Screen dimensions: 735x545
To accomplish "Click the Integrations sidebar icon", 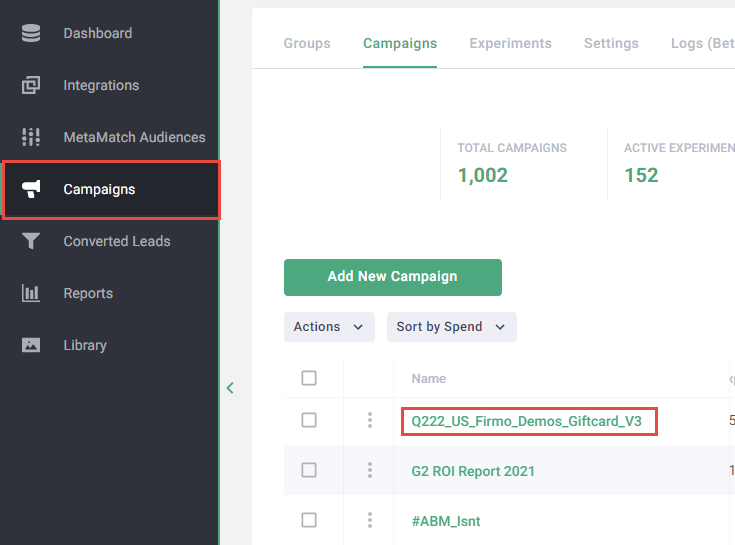I will click(x=31, y=85).
